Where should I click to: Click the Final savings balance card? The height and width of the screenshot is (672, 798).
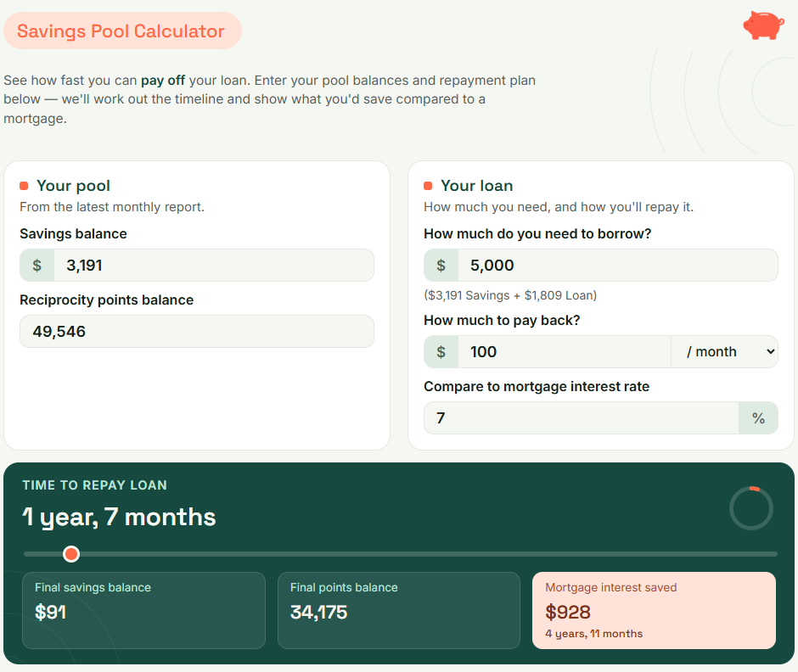click(x=143, y=610)
